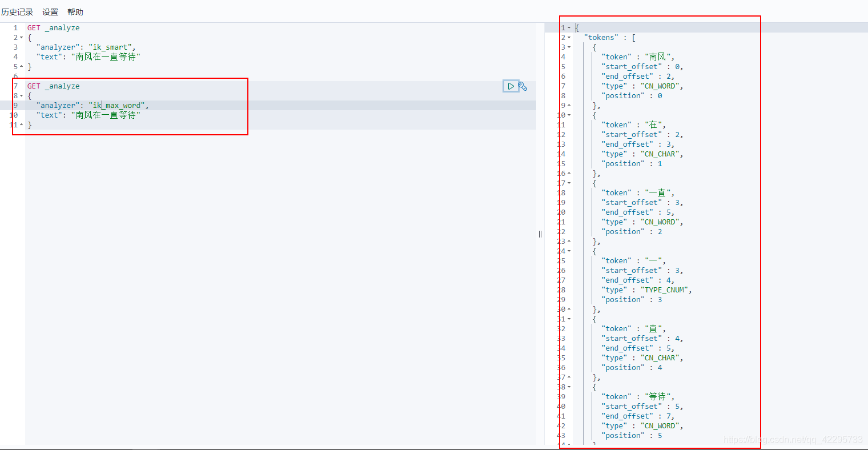Click the "start_offset" : 0 output line

(x=642, y=67)
